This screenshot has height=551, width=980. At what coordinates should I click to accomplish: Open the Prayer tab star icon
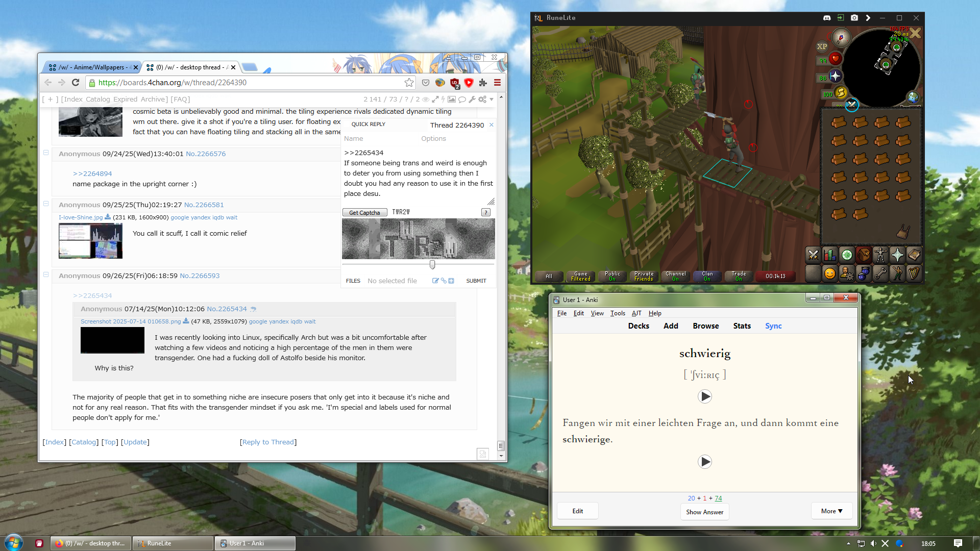pyautogui.click(x=897, y=255)
